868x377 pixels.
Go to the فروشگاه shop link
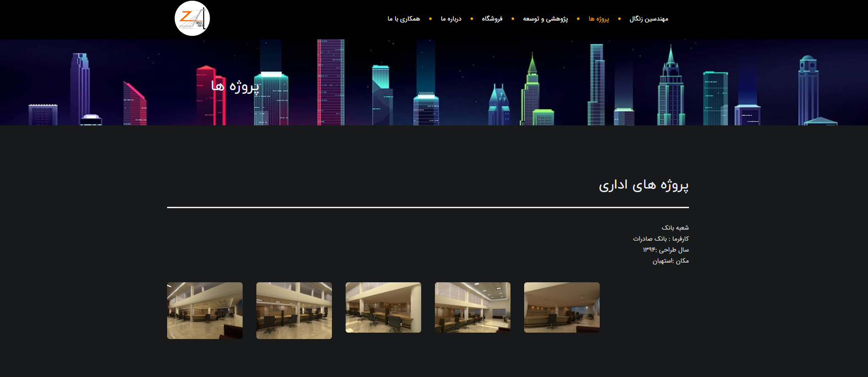492,19
